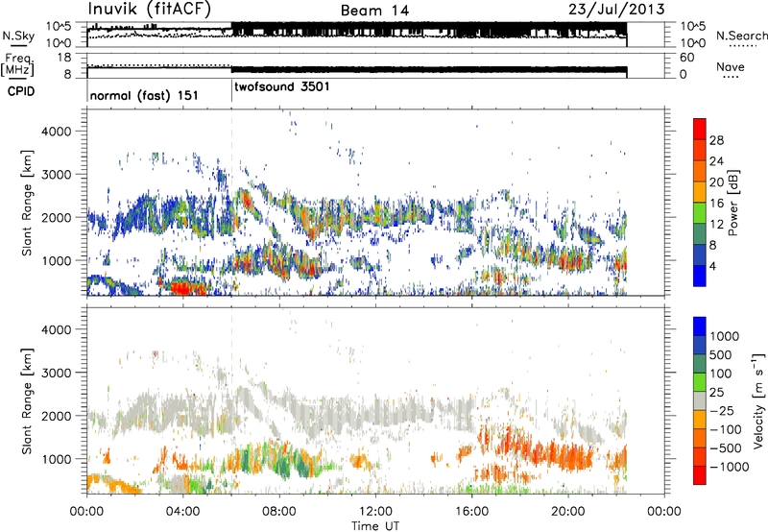Click the '10^5' label left of the noise panel
768x532 pixels.
tap(59, 26)
